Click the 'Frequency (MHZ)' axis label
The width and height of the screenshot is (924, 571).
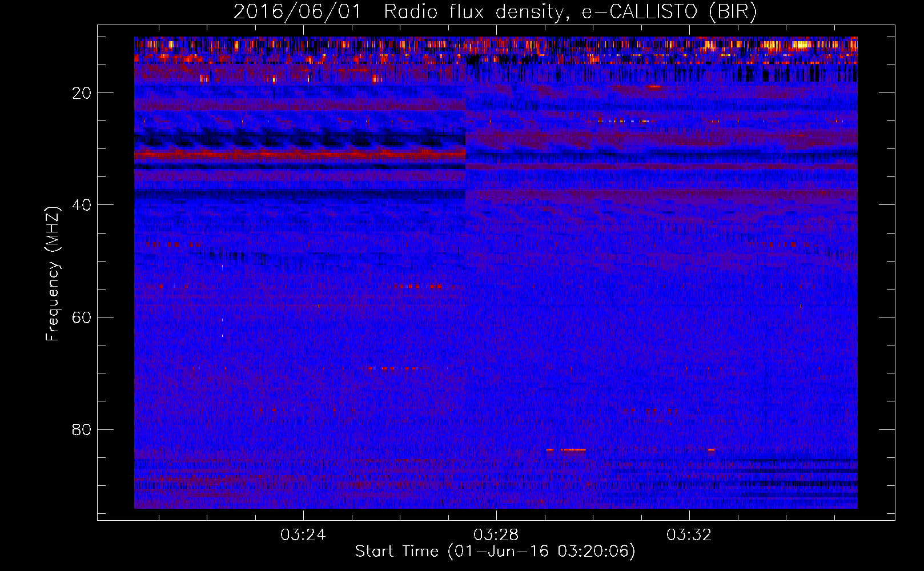coord(53,274)
